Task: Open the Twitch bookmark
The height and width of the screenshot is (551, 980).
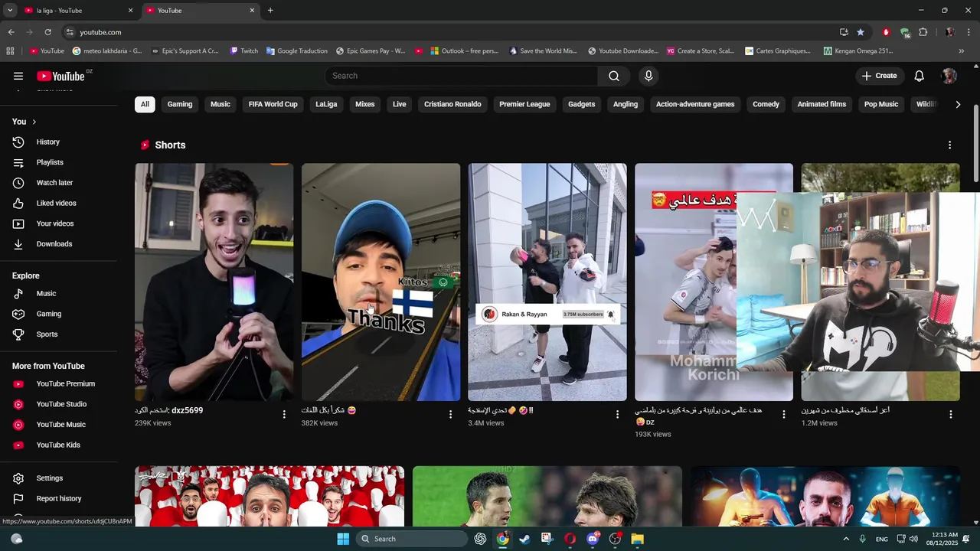Action: click(x=245, y=51)
